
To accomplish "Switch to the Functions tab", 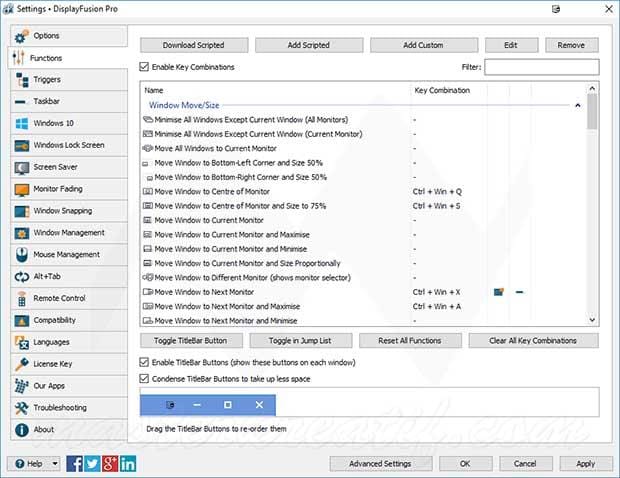I will click(x=68, y=58).
